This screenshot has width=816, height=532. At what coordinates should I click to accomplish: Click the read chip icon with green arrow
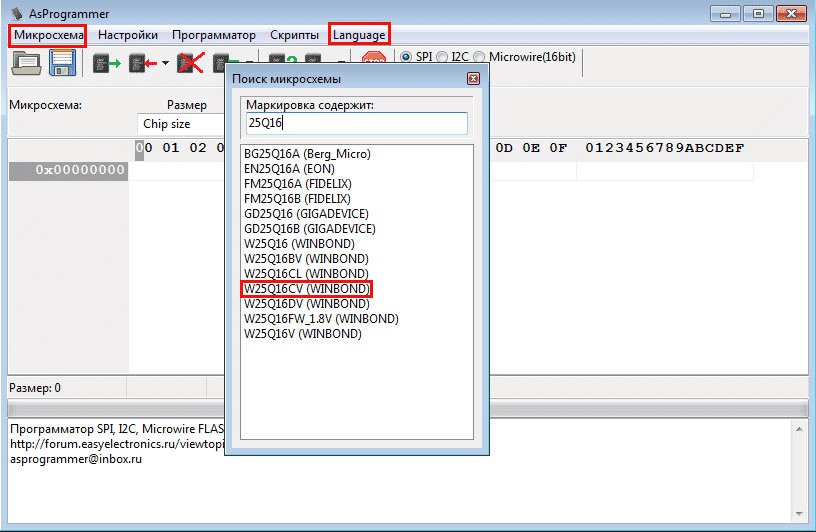tap(107, 64)
